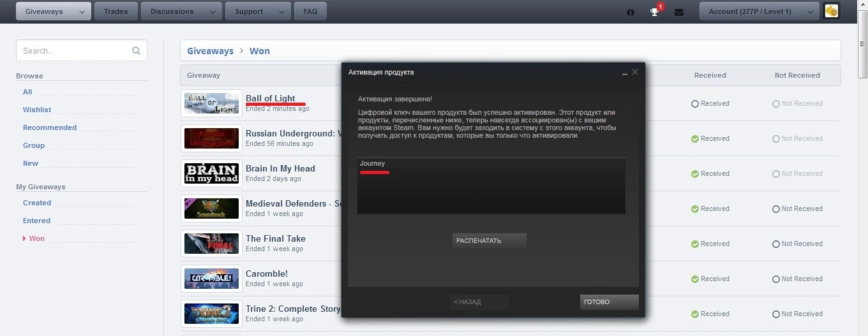Mark Ball of Light as Received

point(710,103)
